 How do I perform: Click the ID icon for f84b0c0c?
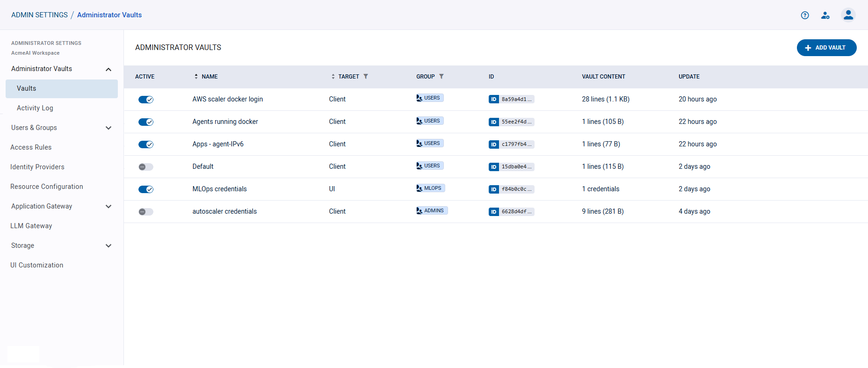494,189
